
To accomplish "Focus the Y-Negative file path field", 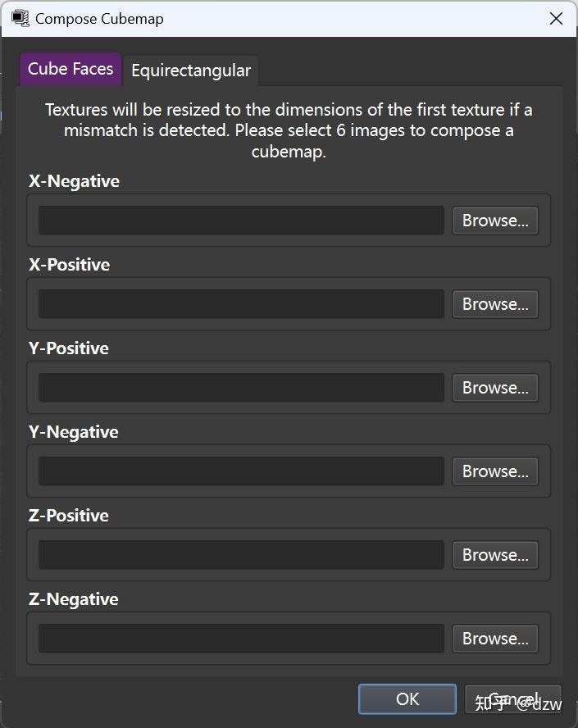I will (241, 471).
